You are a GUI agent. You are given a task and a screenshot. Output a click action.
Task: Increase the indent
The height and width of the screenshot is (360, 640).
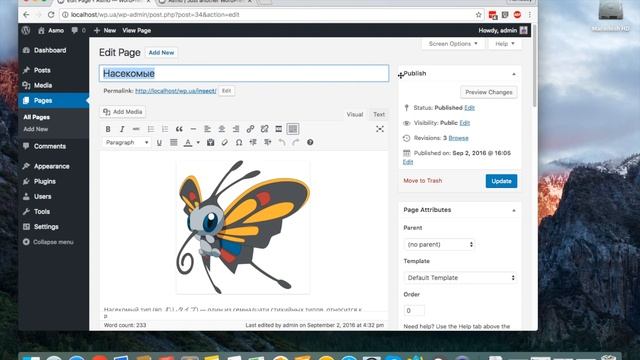[x=267, y=142]
